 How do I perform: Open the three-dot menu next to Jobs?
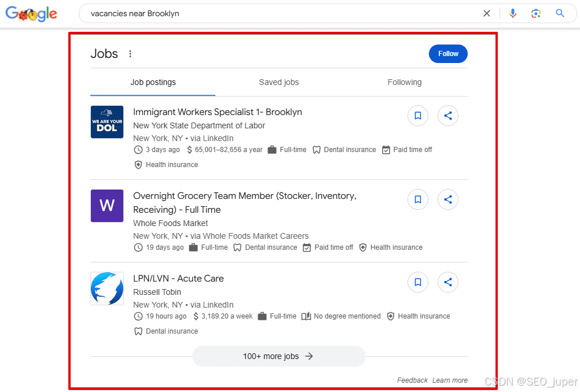pos(130,54)
